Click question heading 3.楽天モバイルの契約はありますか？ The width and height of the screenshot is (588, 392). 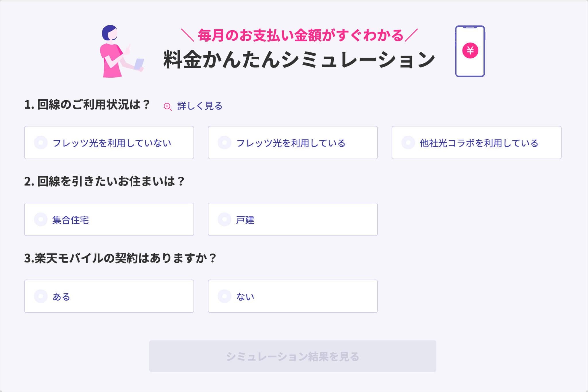[x=120, y=258]
